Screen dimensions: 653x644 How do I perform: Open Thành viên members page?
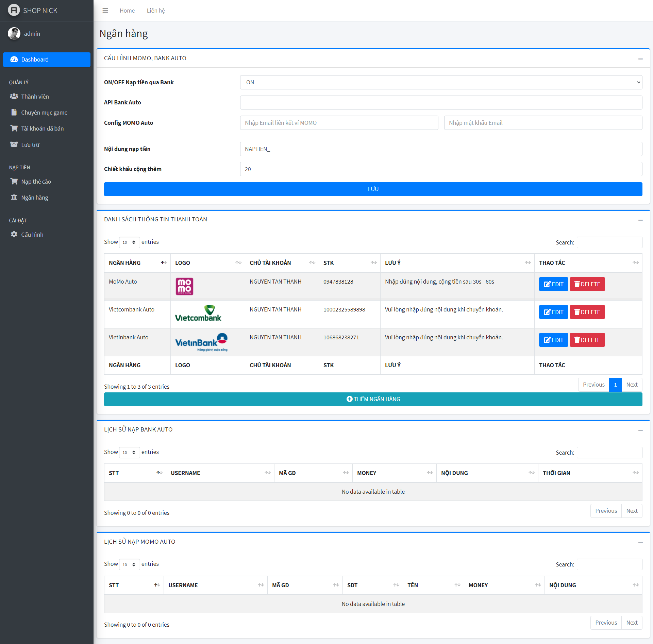(35, 97)
